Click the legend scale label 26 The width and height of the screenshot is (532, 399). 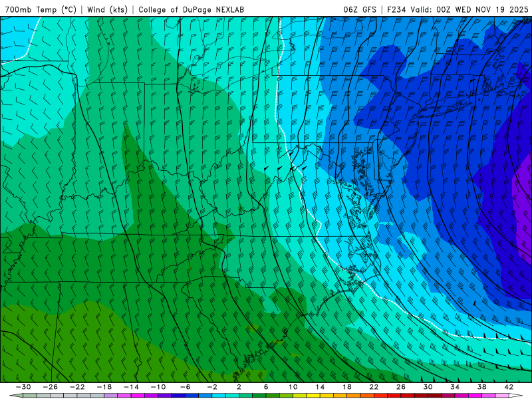tap(401, 387)
